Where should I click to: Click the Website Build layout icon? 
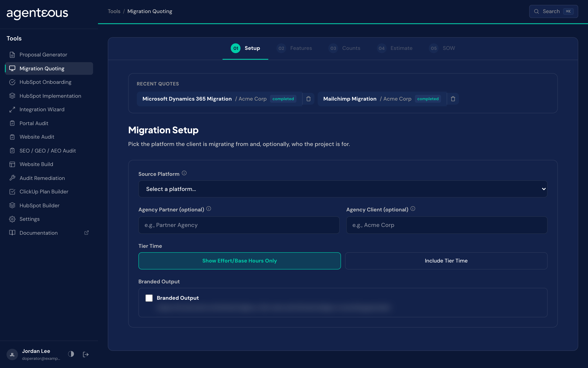pyautogui.click(x=12, y=164)
